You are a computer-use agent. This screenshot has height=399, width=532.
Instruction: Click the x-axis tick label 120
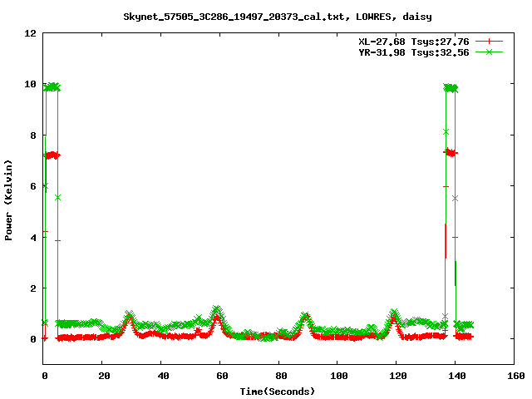[x=398, y=376]
